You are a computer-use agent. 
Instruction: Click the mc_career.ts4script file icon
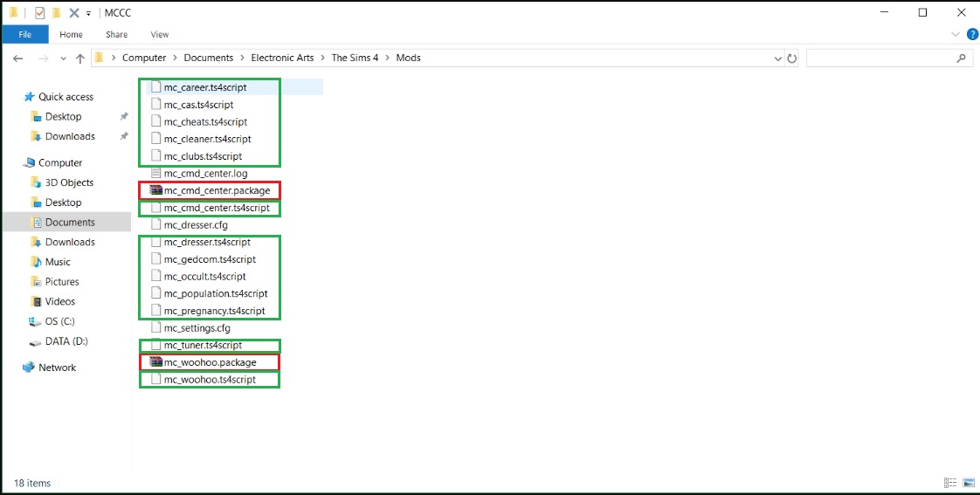156,87
